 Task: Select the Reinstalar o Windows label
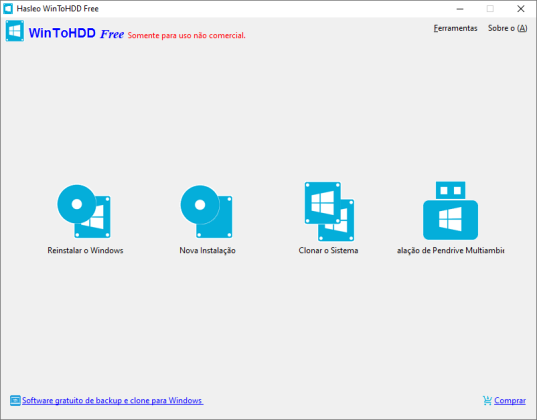(85, 250)
